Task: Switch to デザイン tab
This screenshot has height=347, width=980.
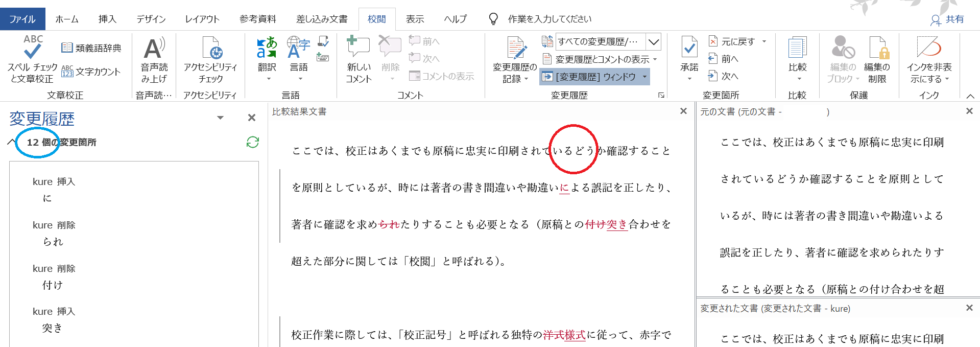Action: coord(151,19)
